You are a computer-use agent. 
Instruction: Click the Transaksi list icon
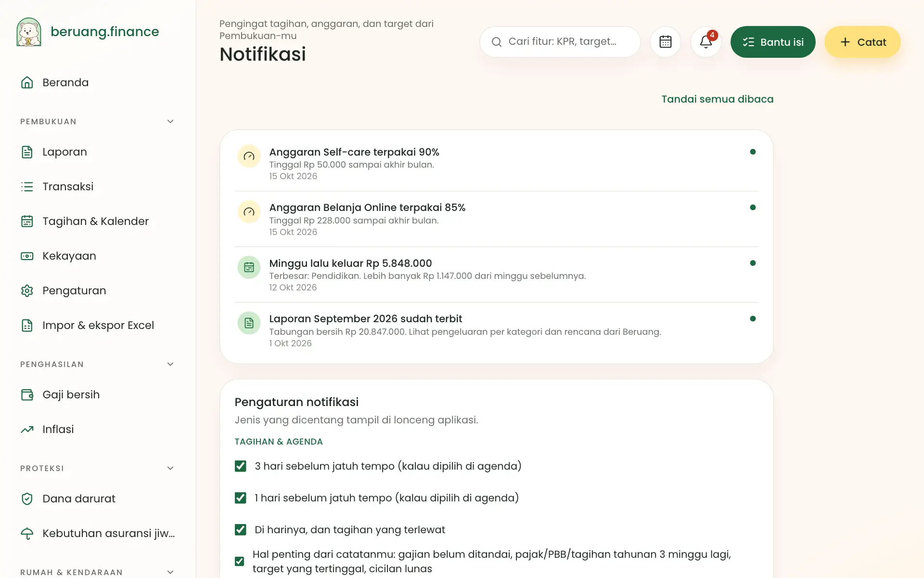click(x=27, y=186)
